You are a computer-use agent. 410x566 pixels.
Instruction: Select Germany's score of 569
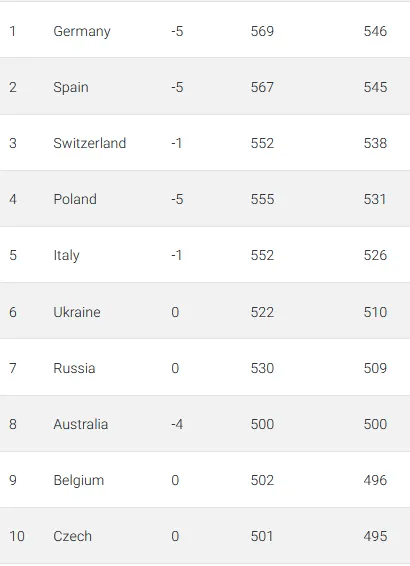click(x=262, y=31)
